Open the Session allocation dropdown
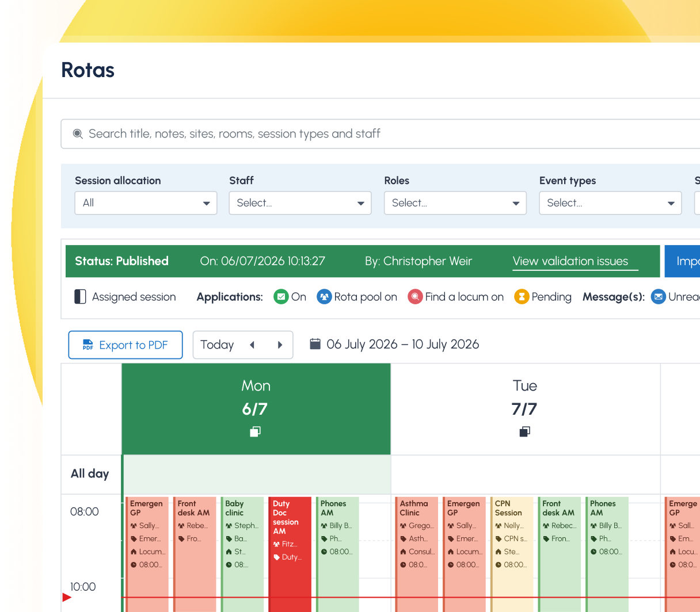This screenshot has width=700, height=612. pos(146,203)
